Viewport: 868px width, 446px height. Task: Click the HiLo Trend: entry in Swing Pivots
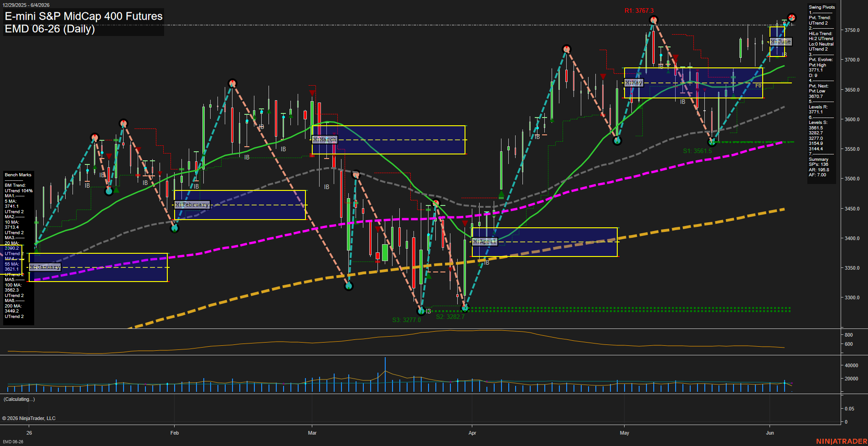click(821, 34)
